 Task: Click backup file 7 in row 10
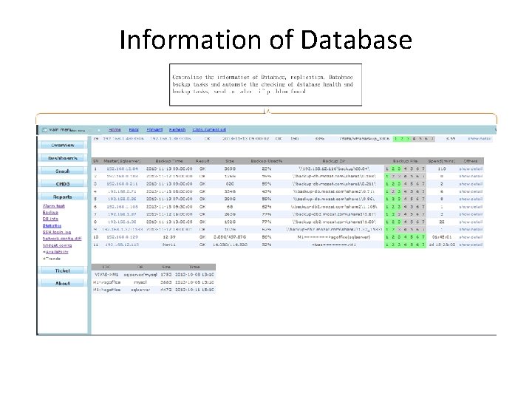point(423,237)
